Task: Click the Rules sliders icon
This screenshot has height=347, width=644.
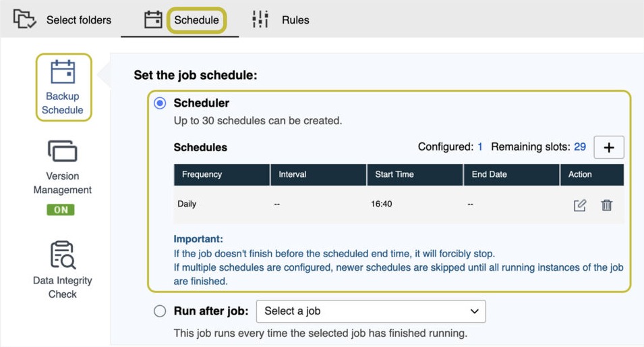Action: [260, 20]
